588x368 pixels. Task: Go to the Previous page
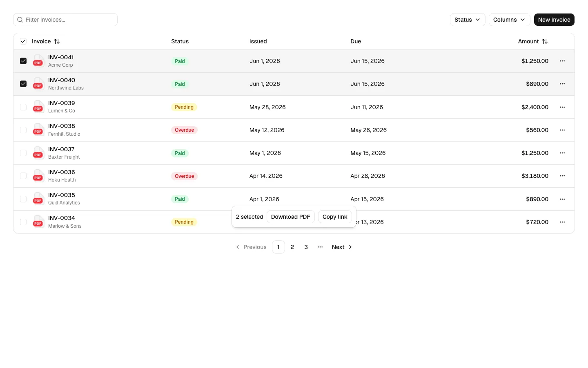click(x=251, y=247)
